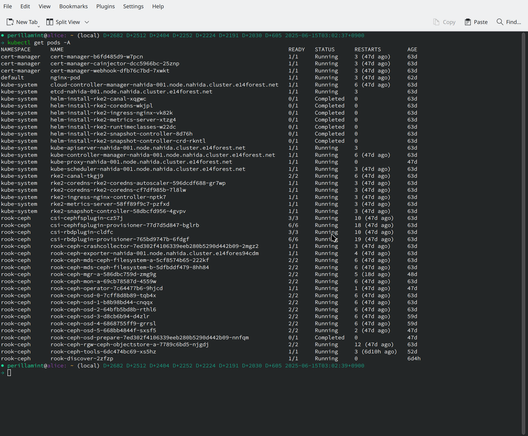Click the STATUS column header text

(x=325, y=49)
